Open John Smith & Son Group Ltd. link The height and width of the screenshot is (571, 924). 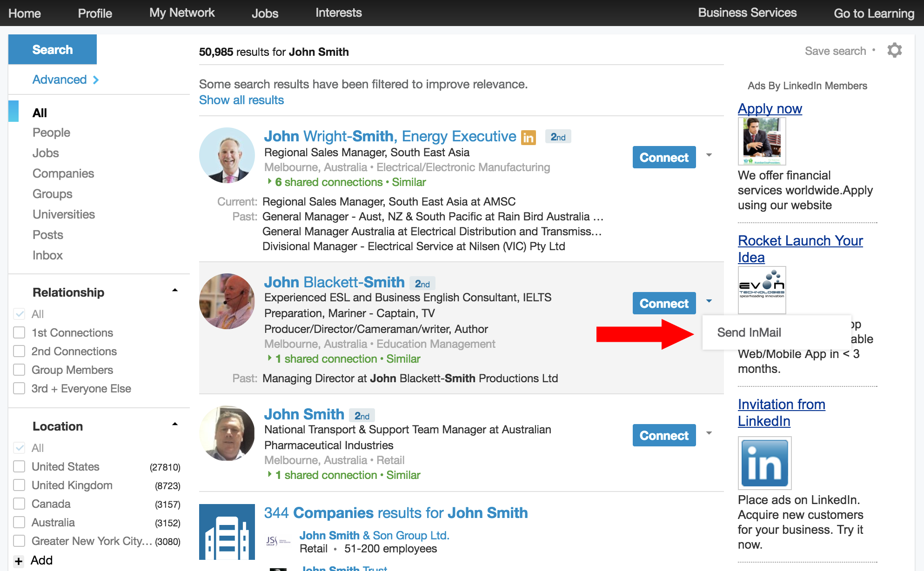pos(374,536)
